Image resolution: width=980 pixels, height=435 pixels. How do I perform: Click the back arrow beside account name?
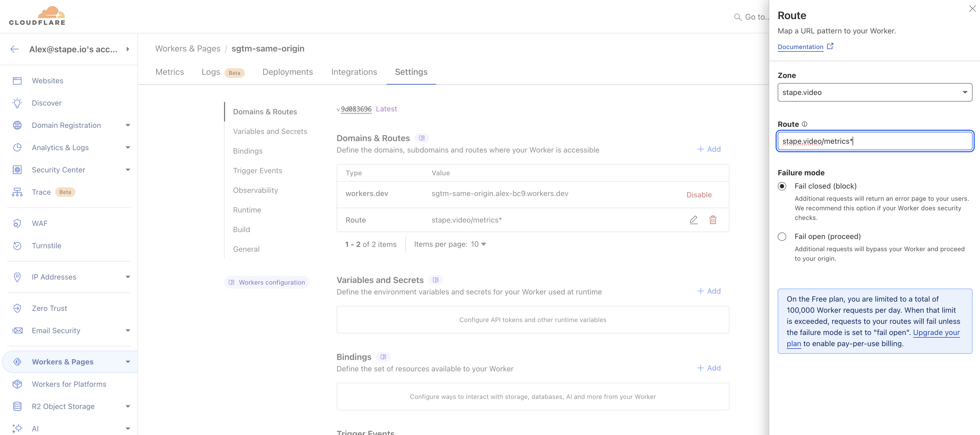click(14, 49)
